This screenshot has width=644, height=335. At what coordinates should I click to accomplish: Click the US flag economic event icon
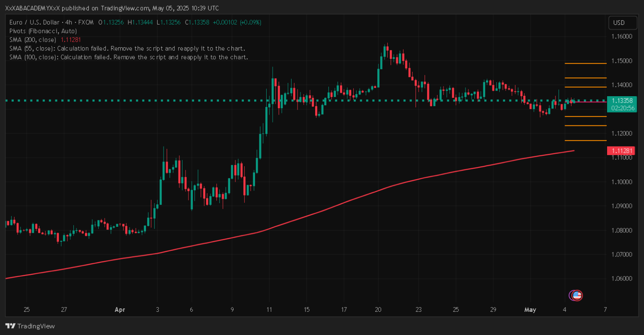point(577,295)
